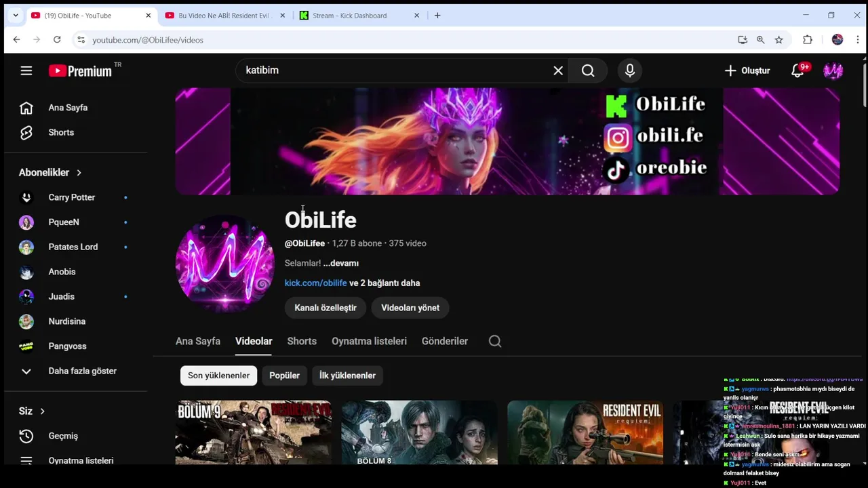868x488 pixels.
Task: Click the magnifier search button
Action: click(x=588, y=70)
